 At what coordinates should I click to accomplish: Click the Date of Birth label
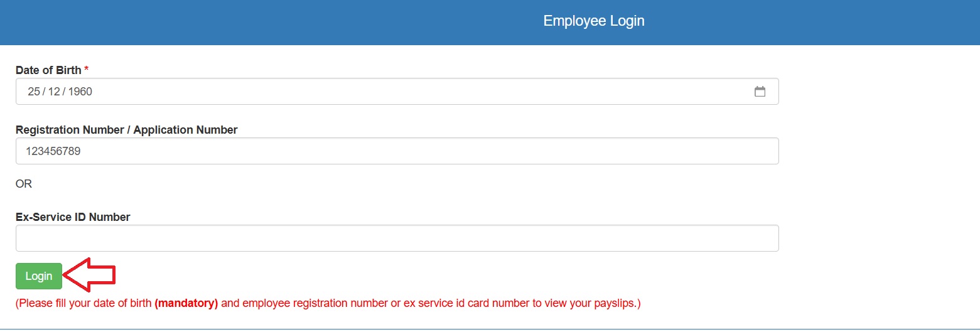coord(48,70)
